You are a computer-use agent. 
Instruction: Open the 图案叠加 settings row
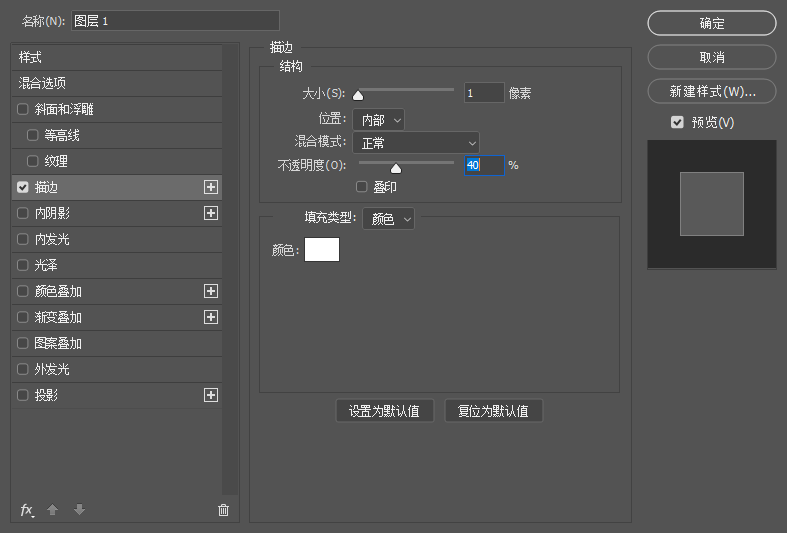click(116, 343)
